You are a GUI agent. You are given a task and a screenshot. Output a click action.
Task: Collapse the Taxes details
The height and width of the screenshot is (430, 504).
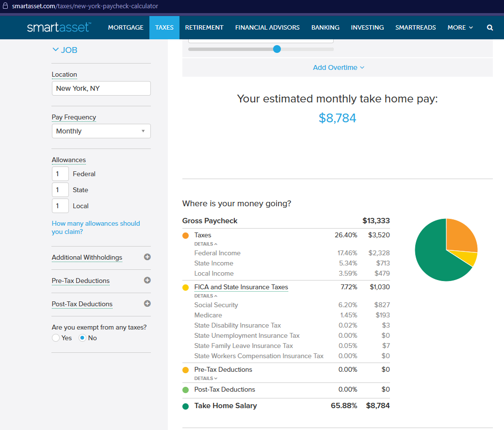click(206, 244)
